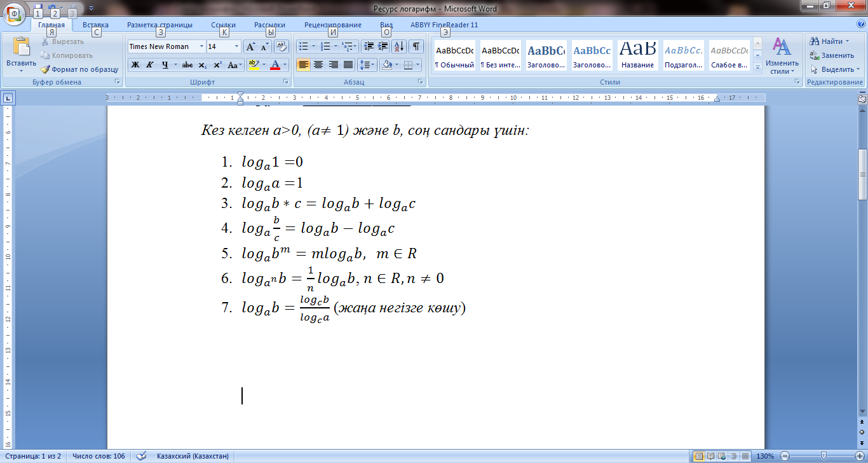Toggle Underline (Ч) formatting
The width and height of the screenshot is (868, 463).
point(165,65)
